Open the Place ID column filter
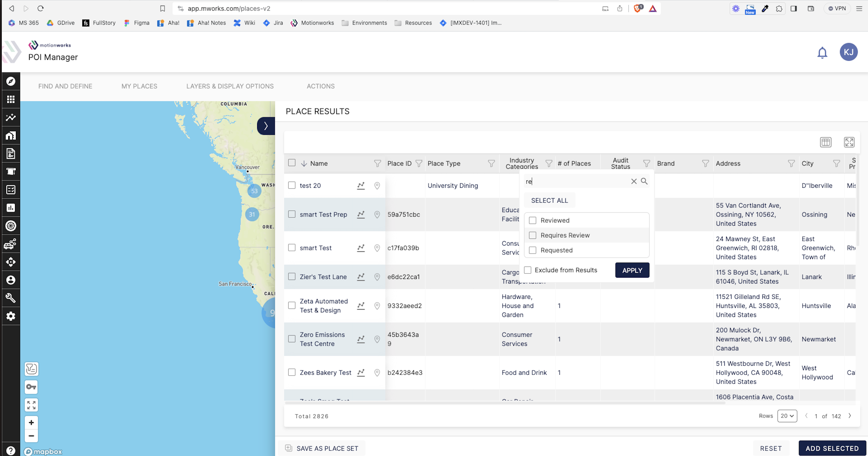The height and width of the screenshot is (456, 868). [419, 163]
